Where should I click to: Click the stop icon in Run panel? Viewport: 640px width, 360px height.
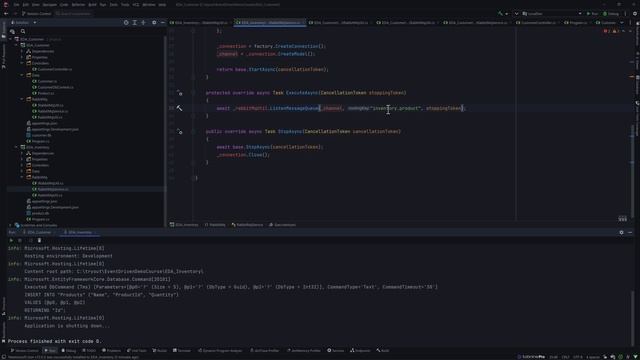[x=20, y=240]
